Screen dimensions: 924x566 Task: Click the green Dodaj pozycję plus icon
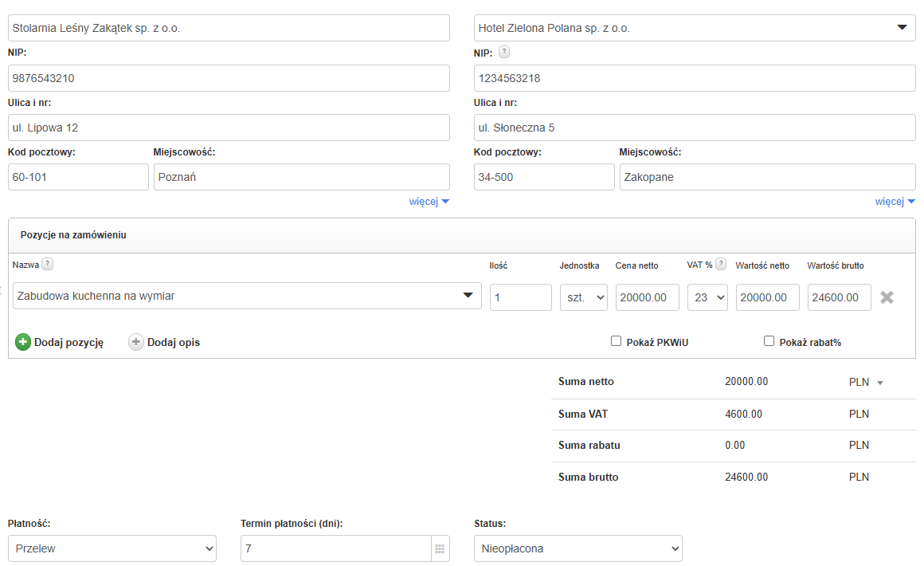(x=23, y=342)
